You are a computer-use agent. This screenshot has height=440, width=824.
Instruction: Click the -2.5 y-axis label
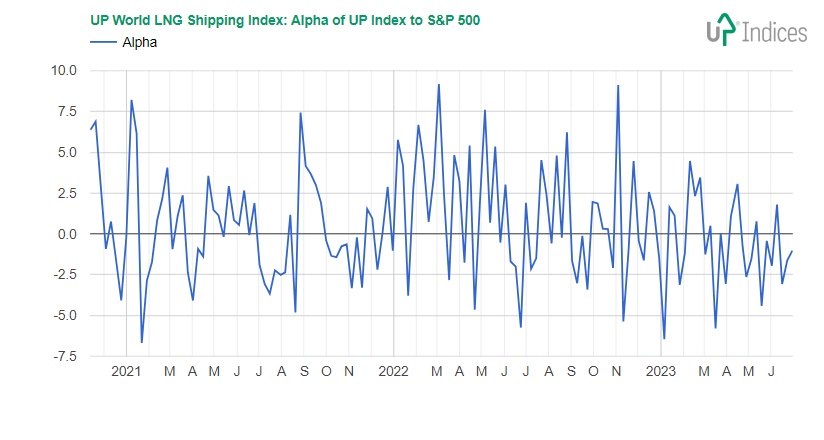[65, 275]
